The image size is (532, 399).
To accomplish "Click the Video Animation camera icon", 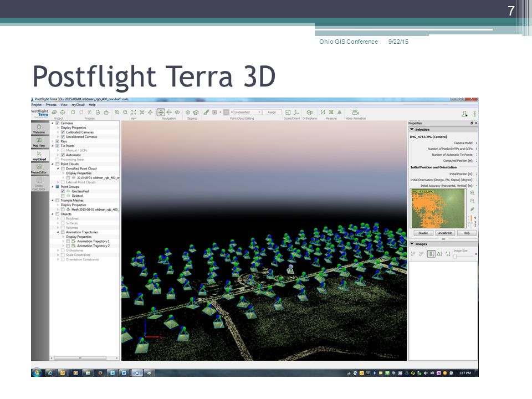I will pyautogui.click(x=355, y=112).
